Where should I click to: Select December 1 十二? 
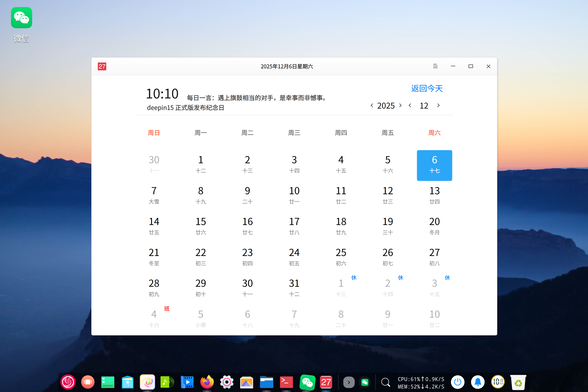click(x=201, y=164)
